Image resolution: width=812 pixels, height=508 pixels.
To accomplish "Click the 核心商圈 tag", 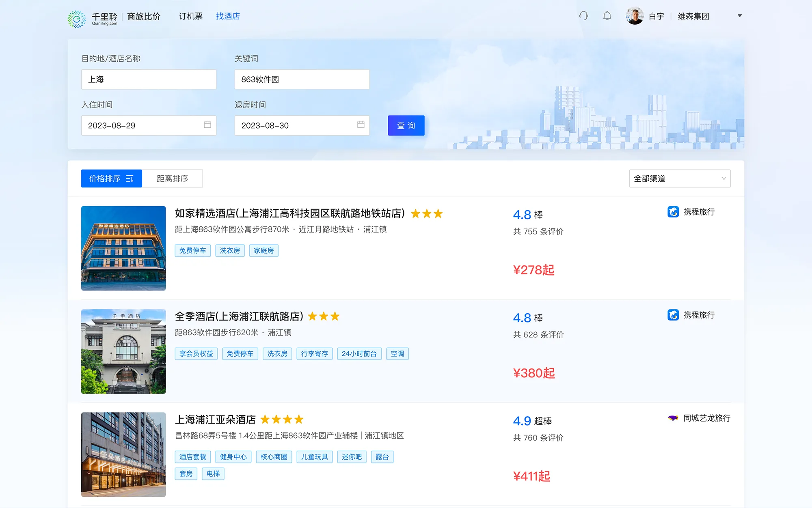I will (274, 457).
